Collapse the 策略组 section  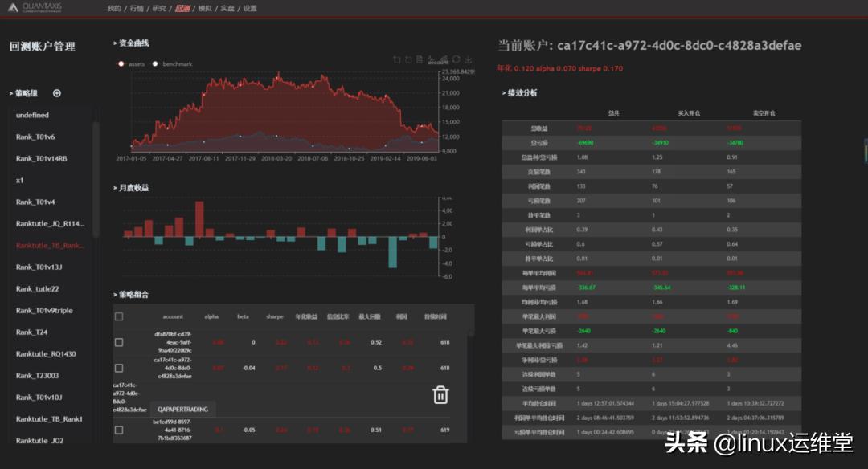point(23,93)
